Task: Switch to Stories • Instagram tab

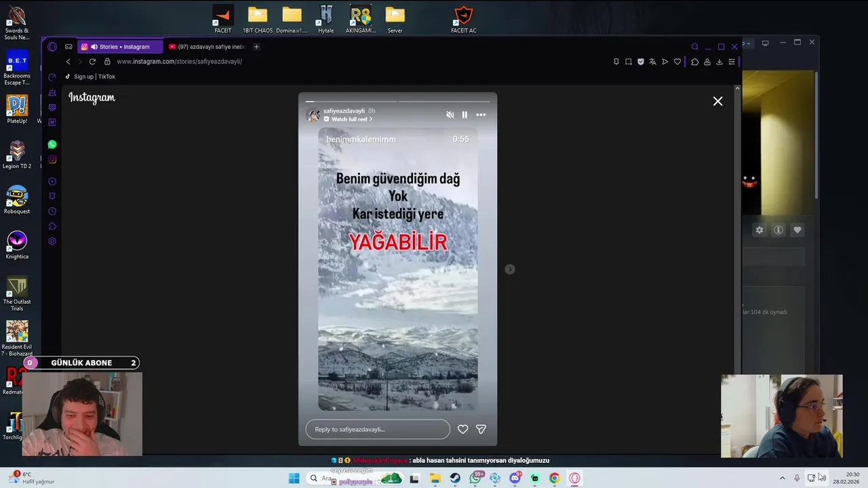Action: [x=119, y=47]
